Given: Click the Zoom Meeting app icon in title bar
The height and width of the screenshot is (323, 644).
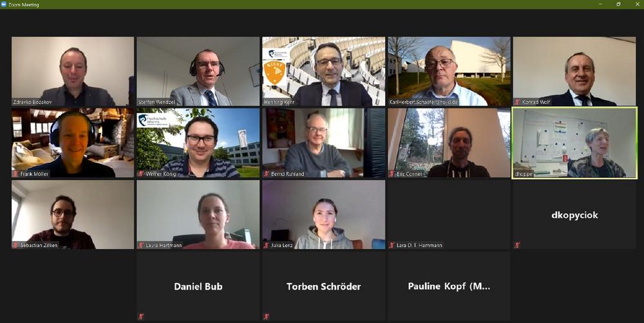Looking at the screenshot, I should [x=4, y=5].
